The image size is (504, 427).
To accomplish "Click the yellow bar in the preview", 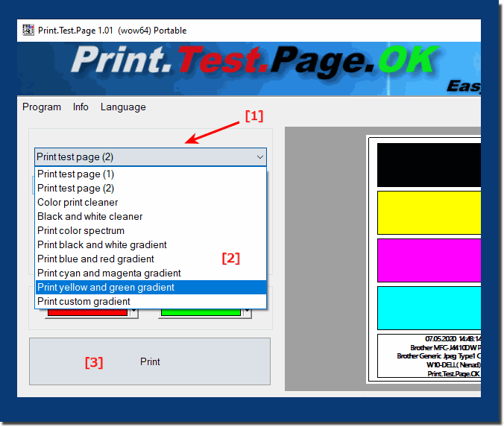I will tap(429, 212).
